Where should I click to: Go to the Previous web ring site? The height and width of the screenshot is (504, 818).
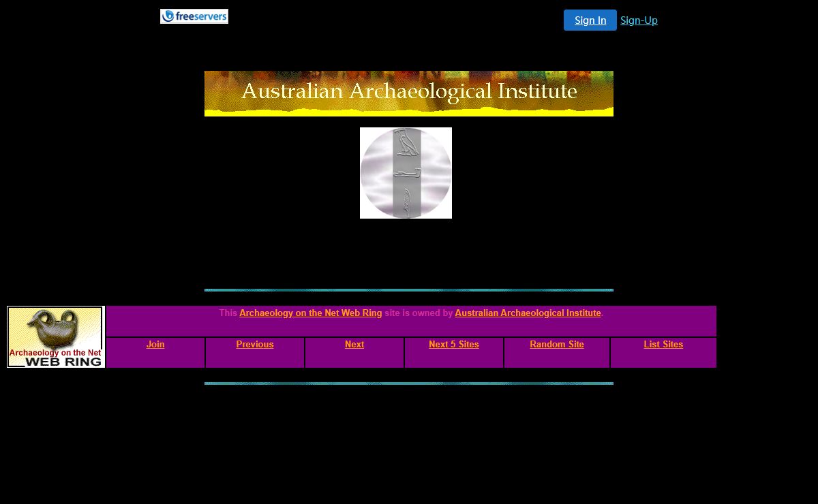(x=255, y=345)
